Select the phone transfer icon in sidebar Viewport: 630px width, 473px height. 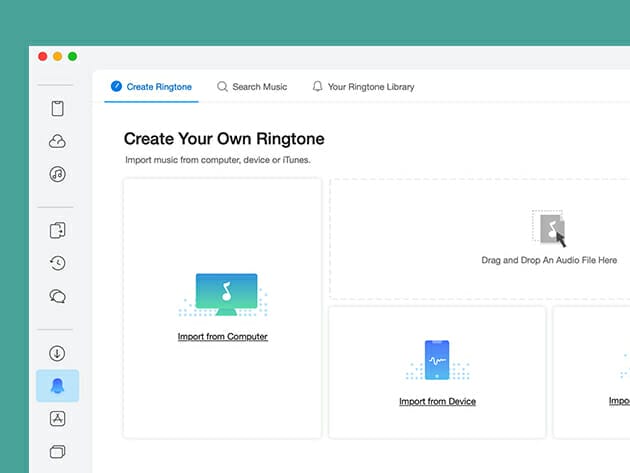(x=57, y=231)
